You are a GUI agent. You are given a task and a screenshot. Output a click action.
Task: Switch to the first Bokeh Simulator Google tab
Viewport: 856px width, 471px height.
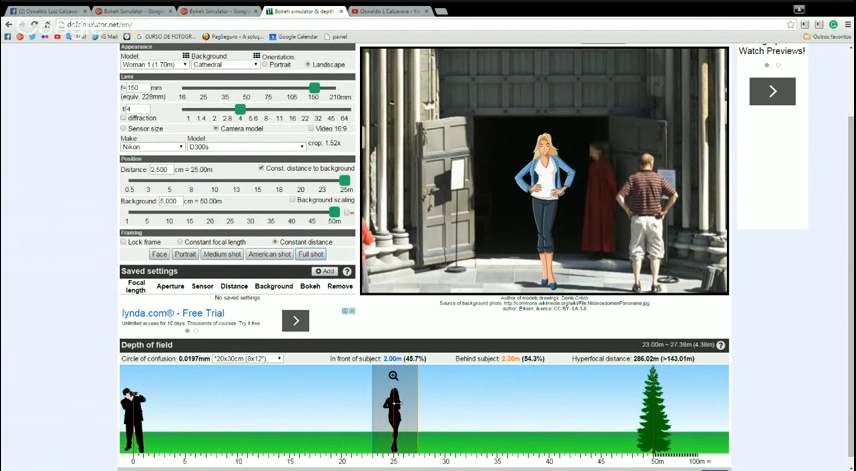[x=134, y=11]
